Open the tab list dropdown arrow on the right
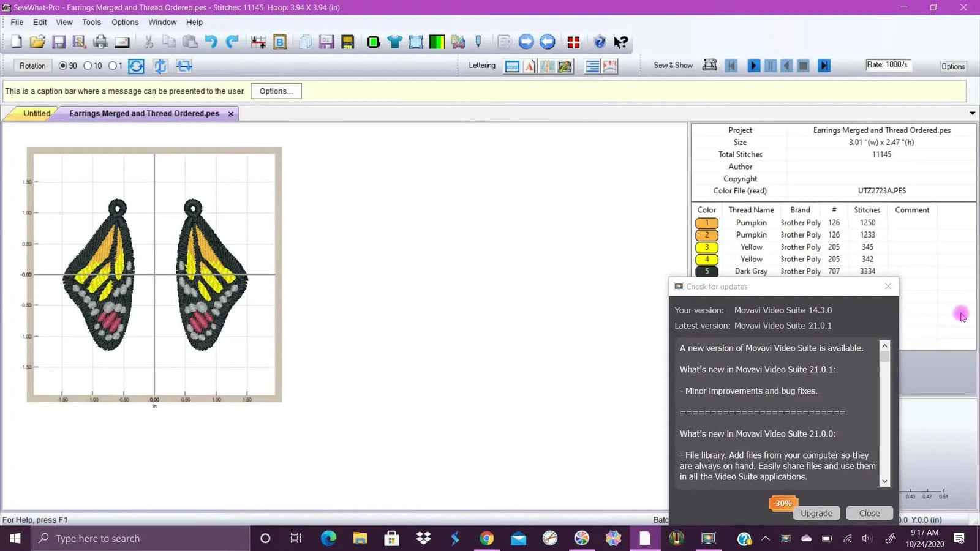Image resolution: width=980 pixels, height=551 pixels. pos(972,113)
